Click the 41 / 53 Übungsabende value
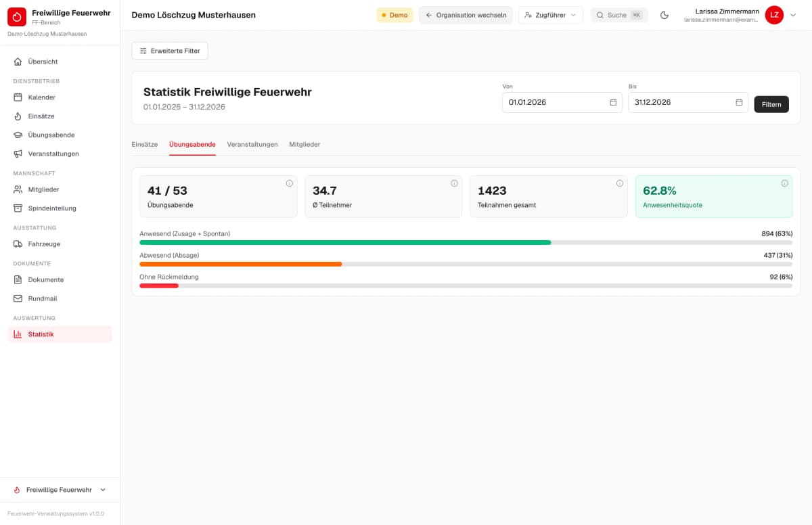Viewport: 812px width, 525px height. tap(167, 191)
